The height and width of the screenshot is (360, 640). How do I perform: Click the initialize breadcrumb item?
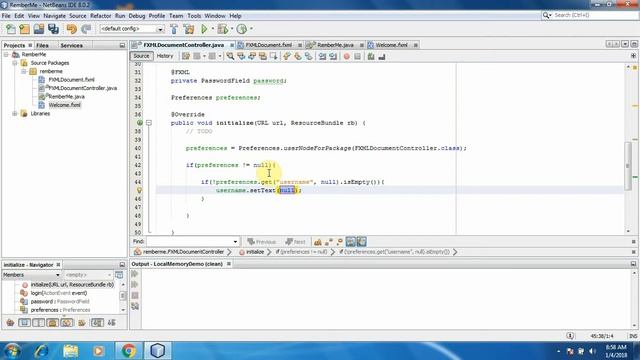[251, 252]
